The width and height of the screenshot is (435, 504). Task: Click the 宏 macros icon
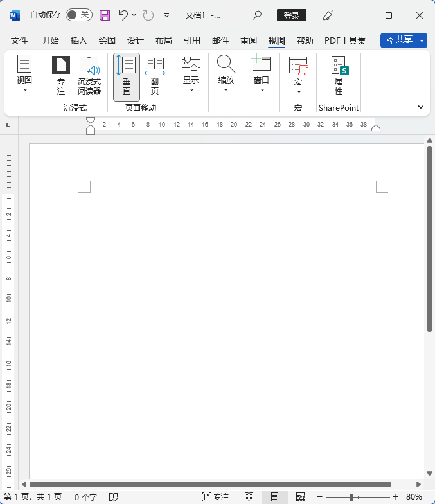click(x=298, y=66)
